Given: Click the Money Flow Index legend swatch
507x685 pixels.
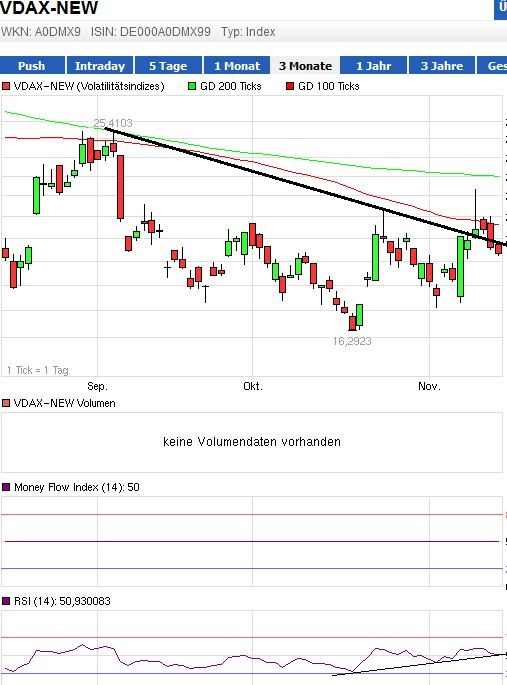Looking at the screenshot, I should 6,487.
